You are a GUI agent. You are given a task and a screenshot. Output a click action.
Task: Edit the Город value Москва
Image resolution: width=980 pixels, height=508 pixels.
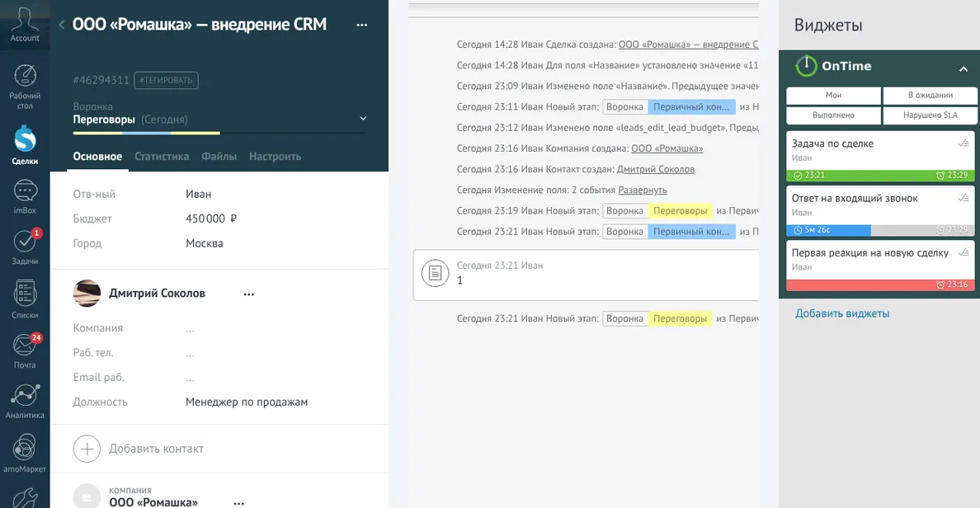pos(205,243)
